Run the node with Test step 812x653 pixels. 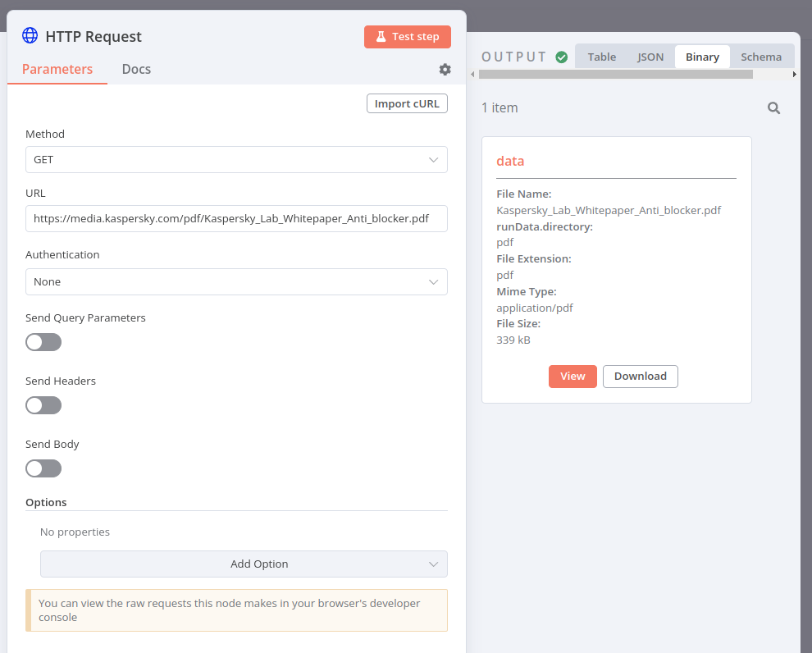click(408, 36)
